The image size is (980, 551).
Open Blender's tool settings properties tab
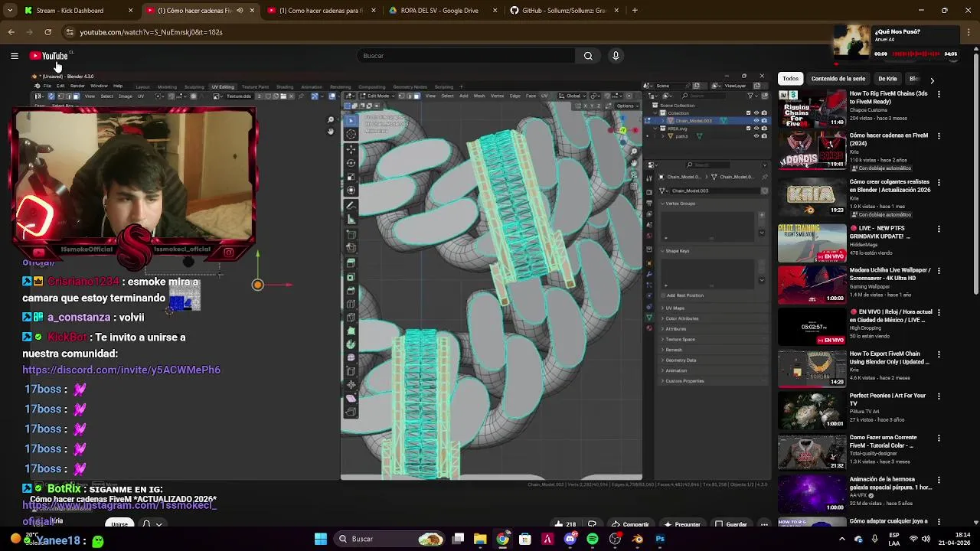(649, 177)
